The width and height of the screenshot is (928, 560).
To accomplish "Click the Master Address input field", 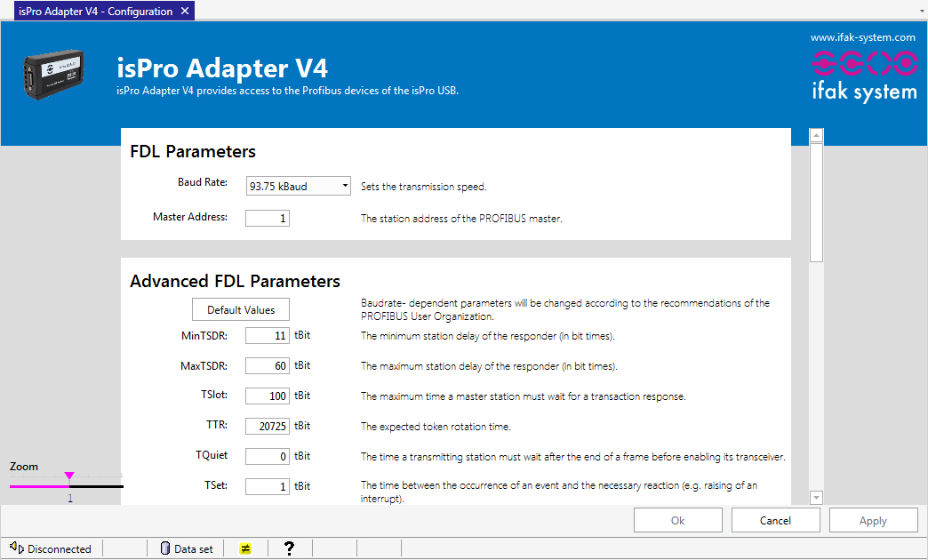I will point(268,219).
